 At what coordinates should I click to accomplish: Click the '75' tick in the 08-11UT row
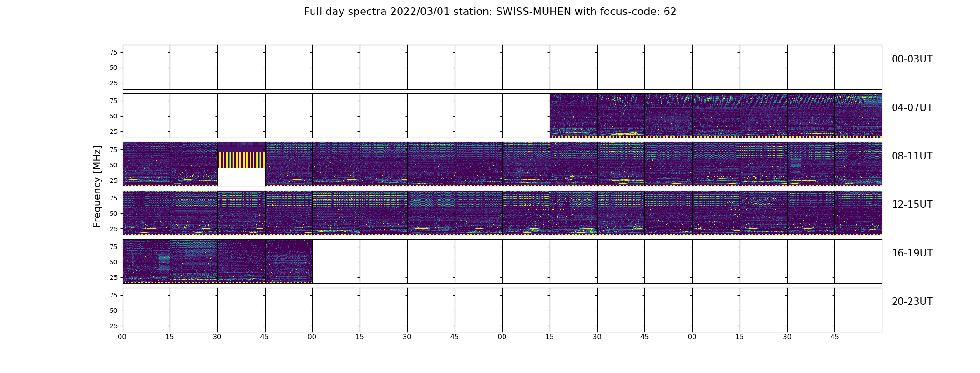click(x=113, y=149)
